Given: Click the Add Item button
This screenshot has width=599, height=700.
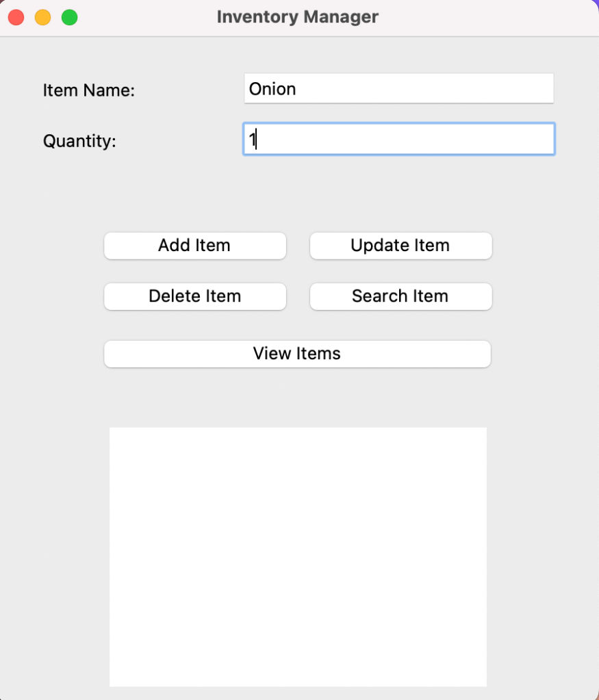Looking at the screenshot, I should [194, 246].
